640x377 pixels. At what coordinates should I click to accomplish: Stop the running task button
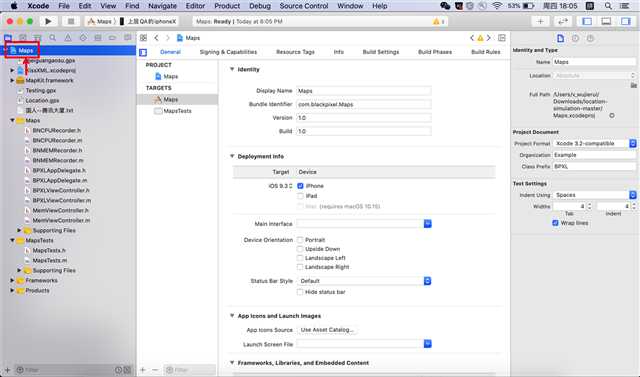tap(71, 21)
